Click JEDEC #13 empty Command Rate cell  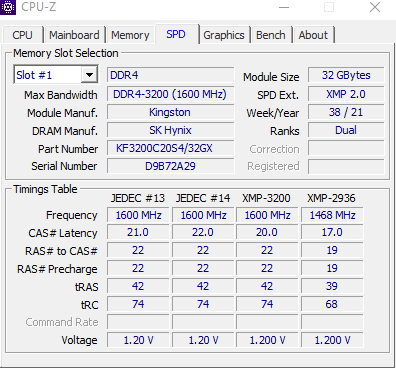tap(138, 322)
